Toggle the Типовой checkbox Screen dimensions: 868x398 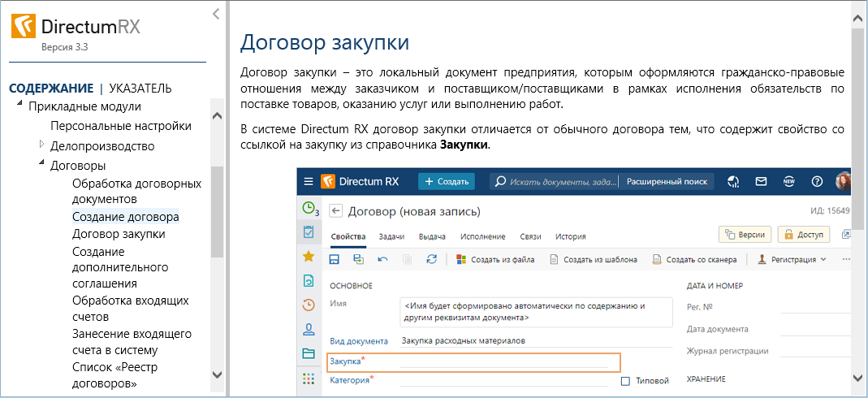[625, 381]
